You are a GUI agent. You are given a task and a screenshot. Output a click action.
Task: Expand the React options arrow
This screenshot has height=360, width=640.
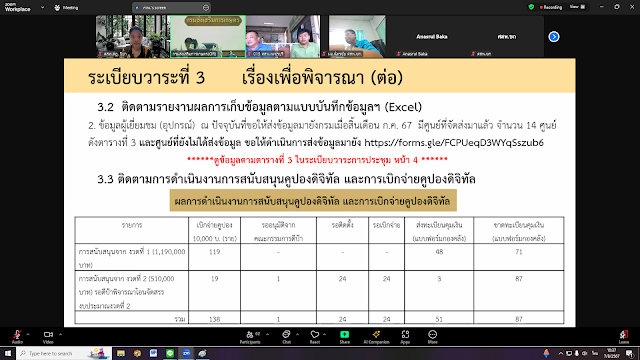(x=324, y=334)
